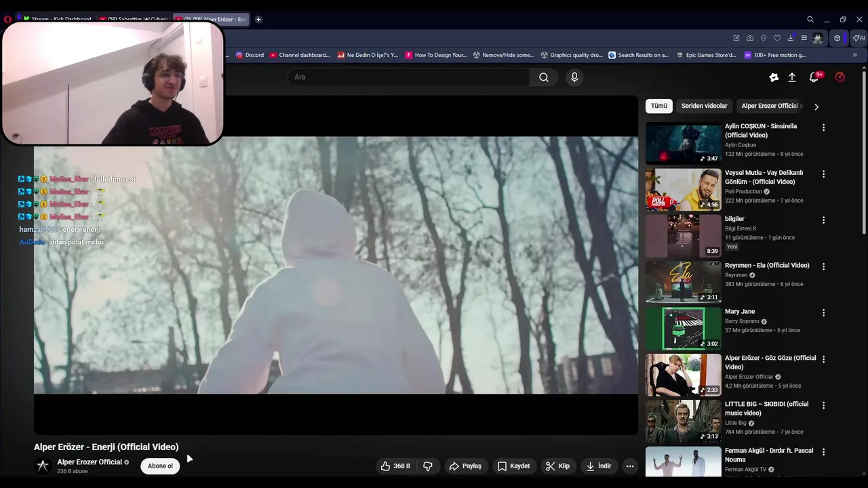The width and height of the screenshot is (868, 488).
Task: Click the Kaydet save button
Action: 513,466
